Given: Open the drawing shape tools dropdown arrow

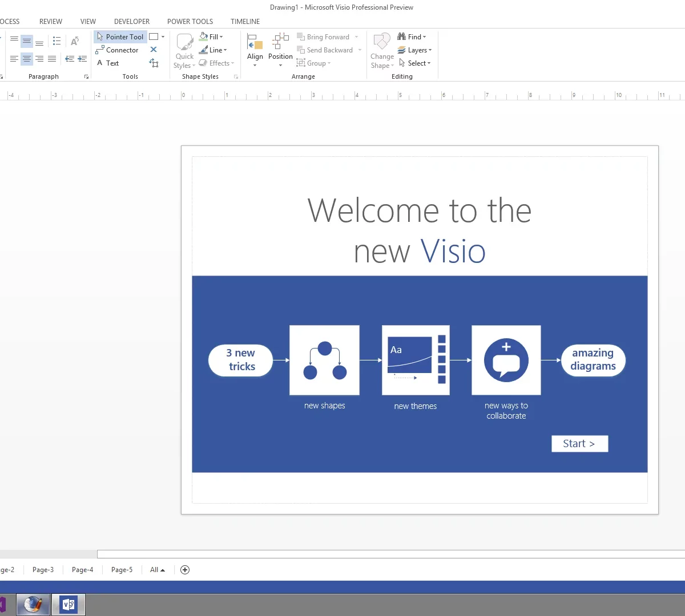Looking at the screenshot, I should (163, 37).
